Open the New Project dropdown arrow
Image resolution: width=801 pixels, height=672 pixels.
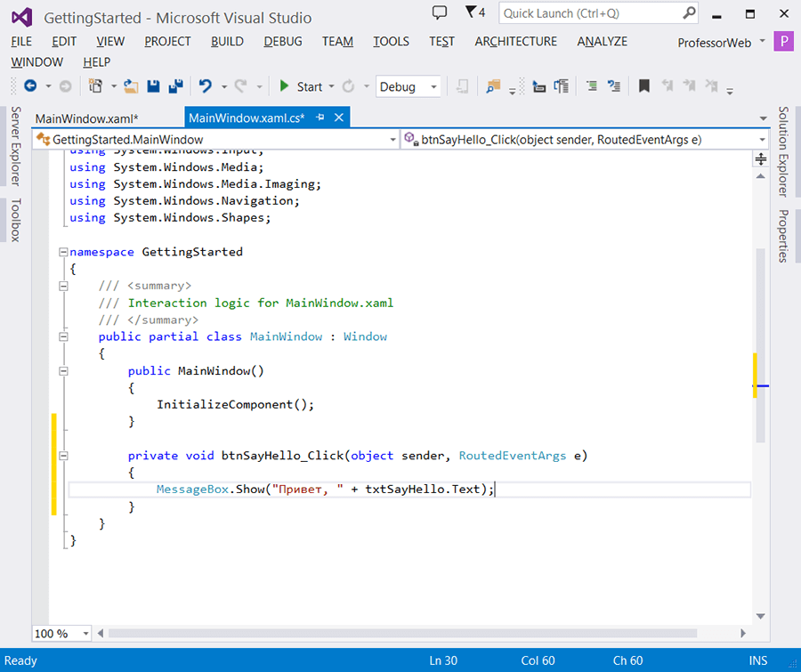pos(114,86)
